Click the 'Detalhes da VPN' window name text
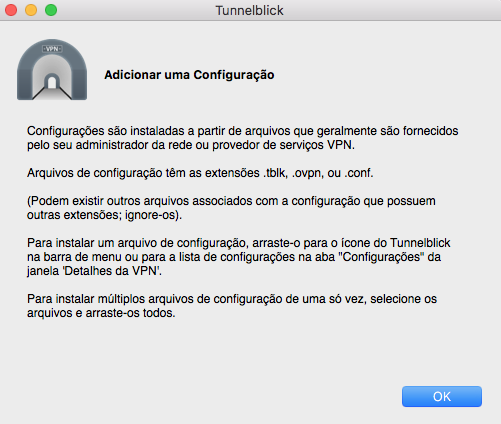This screenshot has height=424, width=501. coord(111,271)
